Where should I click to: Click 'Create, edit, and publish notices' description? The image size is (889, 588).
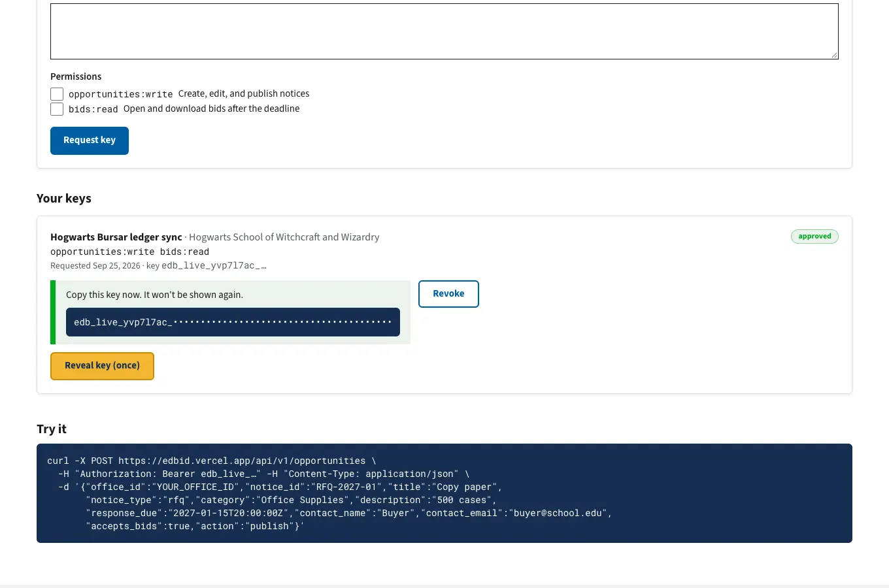(x=244, y=93)
